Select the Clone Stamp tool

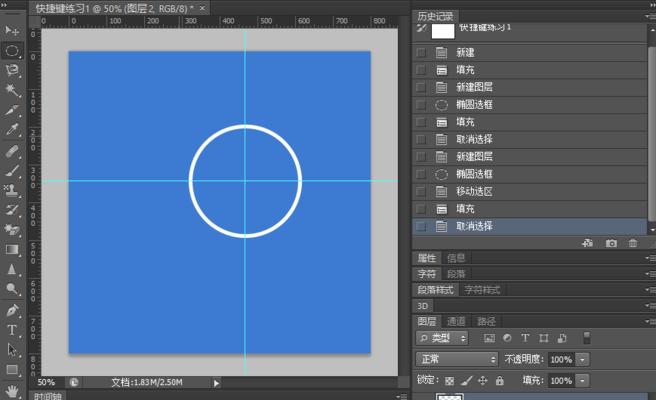pos(12,190)
